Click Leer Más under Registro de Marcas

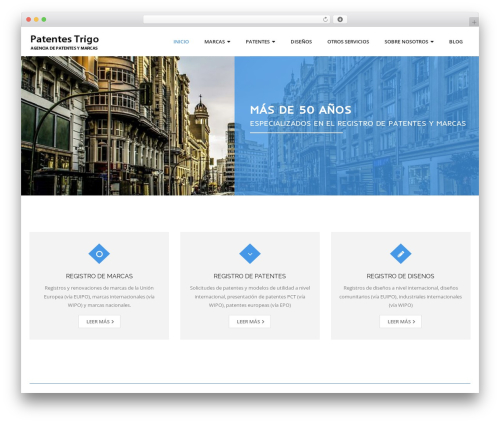tap(99, 322)
